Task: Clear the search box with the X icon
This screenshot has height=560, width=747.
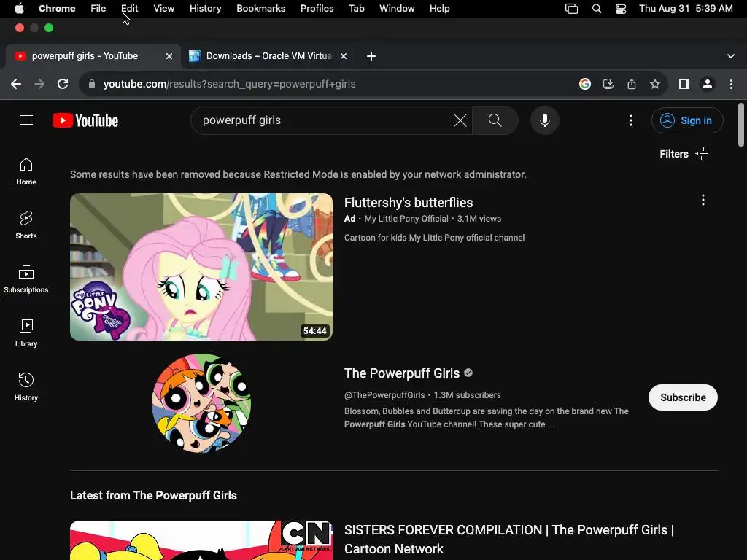Action: click(460, 120)
